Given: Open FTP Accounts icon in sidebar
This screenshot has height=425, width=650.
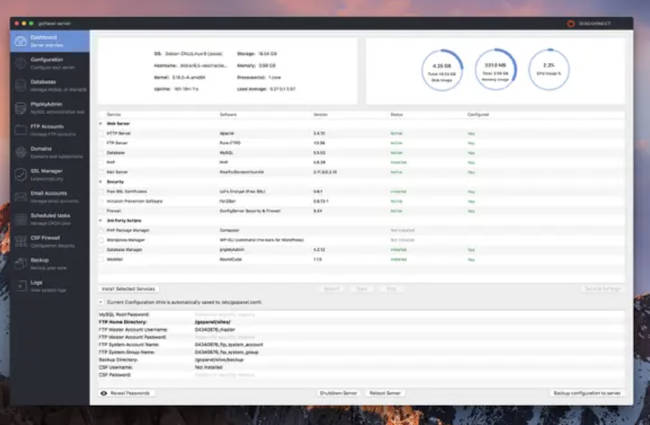Looking at the screenshot, I should coord(20,129).
